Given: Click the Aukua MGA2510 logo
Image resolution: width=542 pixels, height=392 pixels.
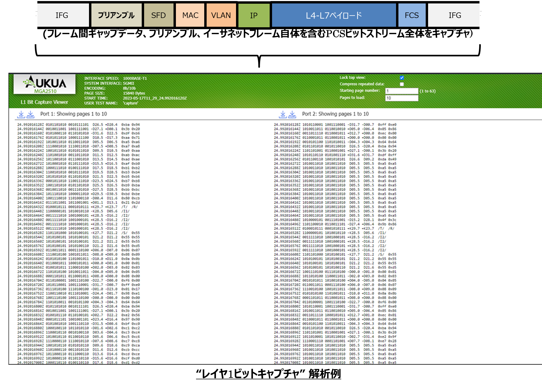Looking at the screenshot, I should click(x=45, y=84).
